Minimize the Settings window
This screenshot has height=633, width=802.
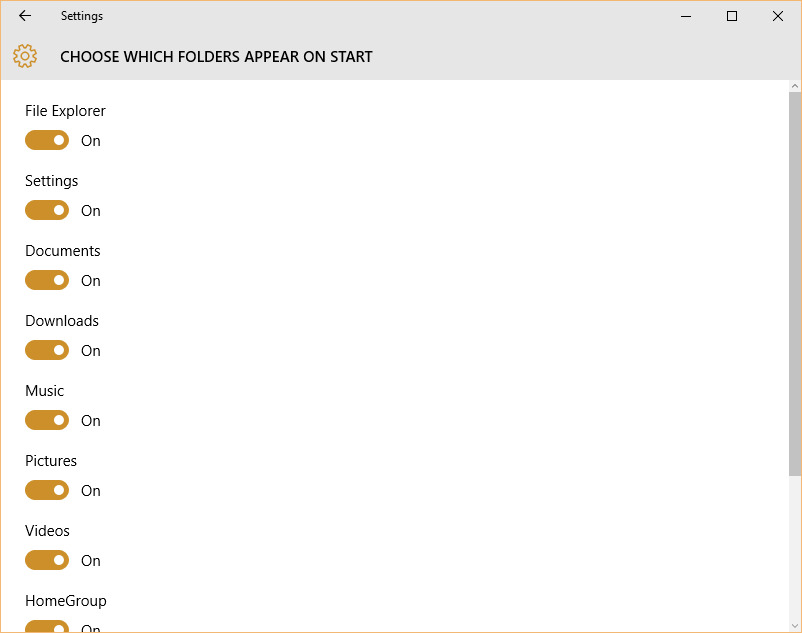pyautogui.click(x=687, y=16)
